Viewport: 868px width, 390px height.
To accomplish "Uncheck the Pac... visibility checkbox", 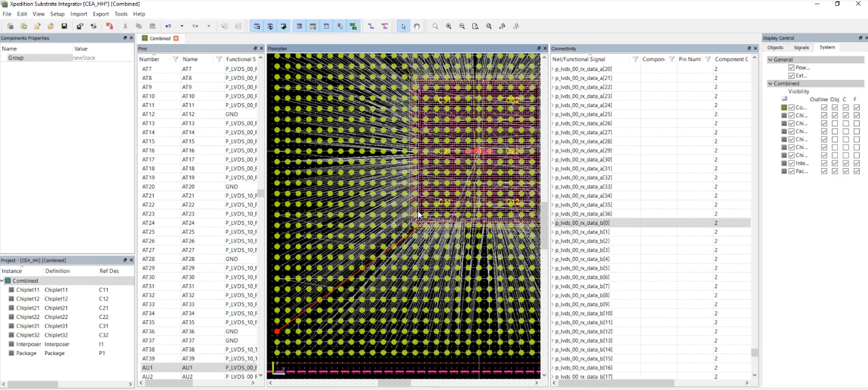I will (x=791, y=171).
